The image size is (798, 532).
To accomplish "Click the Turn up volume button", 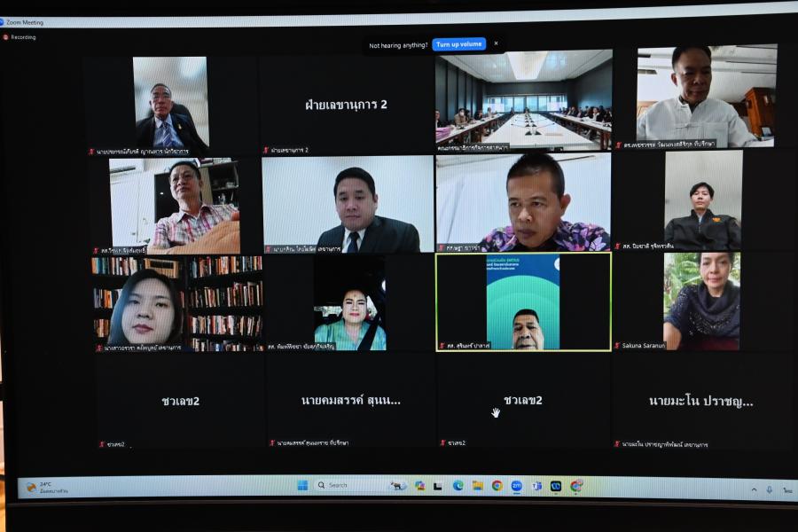I will tap(459, 44).
